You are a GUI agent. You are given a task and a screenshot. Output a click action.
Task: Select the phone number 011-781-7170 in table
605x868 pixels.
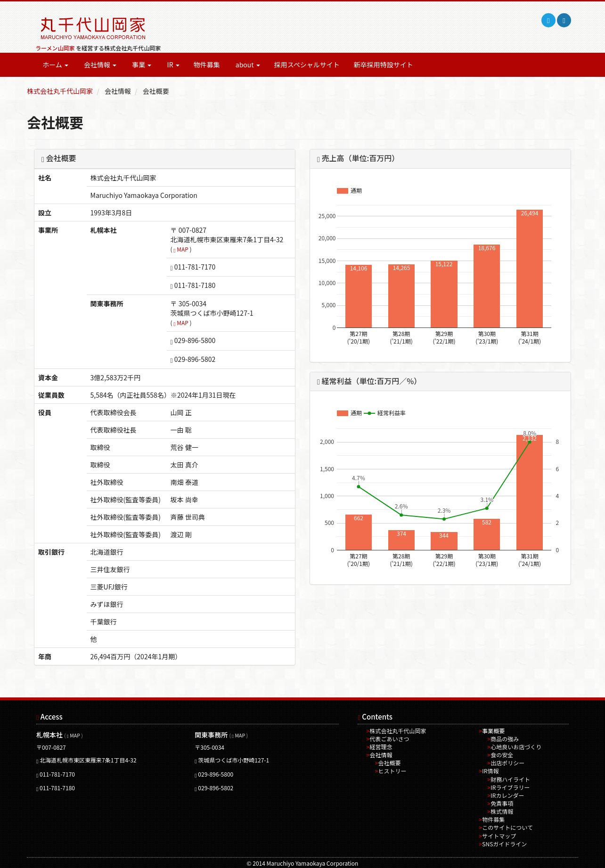click(x=195, y=267)
